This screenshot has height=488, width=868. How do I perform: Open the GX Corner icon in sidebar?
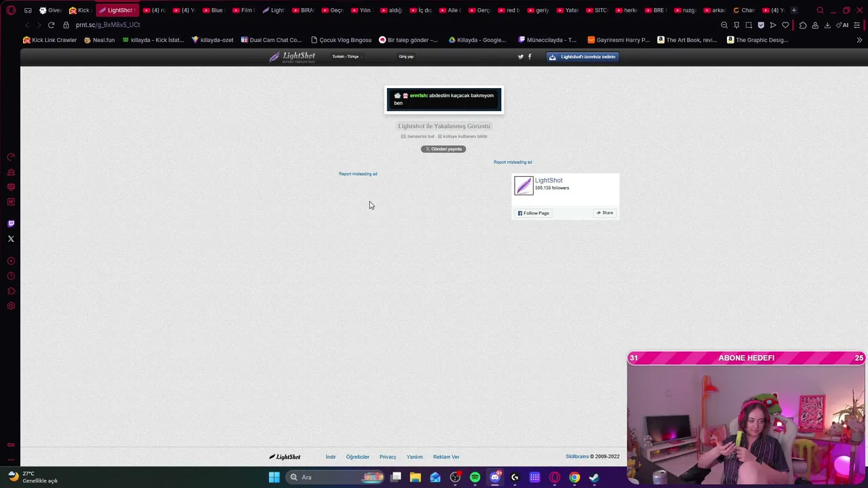[11, 445]
